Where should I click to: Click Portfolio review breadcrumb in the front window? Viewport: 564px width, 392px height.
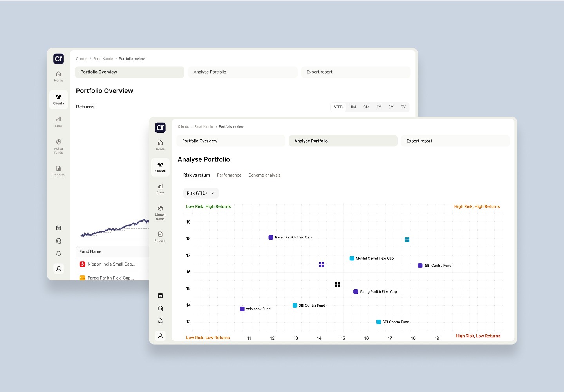pos(231,126)
